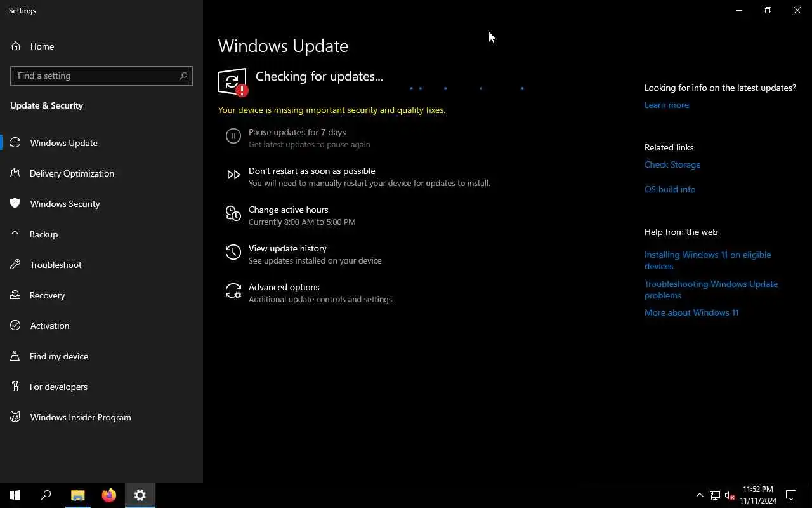Click the update status icon with red alert
812x508 pixels.
tap(233, 82)
